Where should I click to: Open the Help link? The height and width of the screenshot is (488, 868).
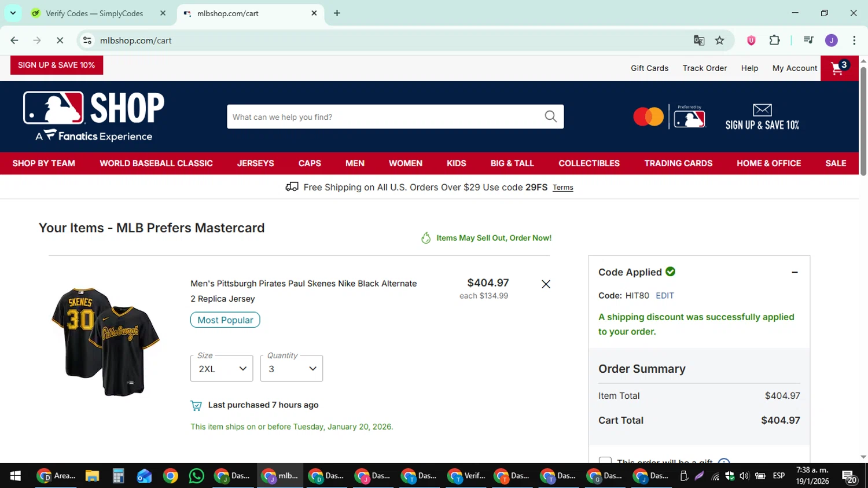749,68
